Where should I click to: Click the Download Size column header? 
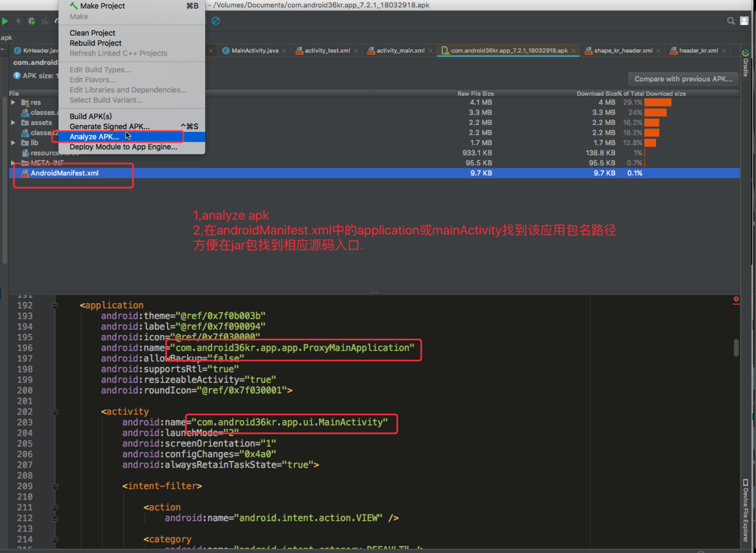point(597,94)
